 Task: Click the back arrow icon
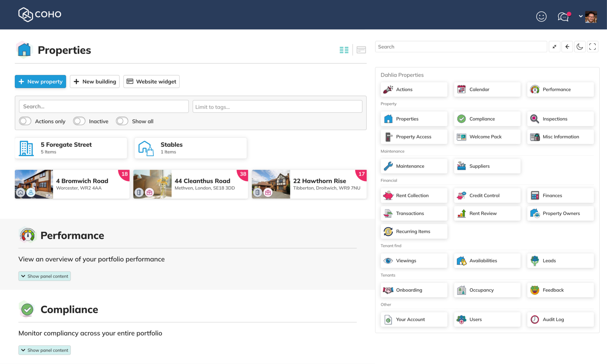coord(567,47)
